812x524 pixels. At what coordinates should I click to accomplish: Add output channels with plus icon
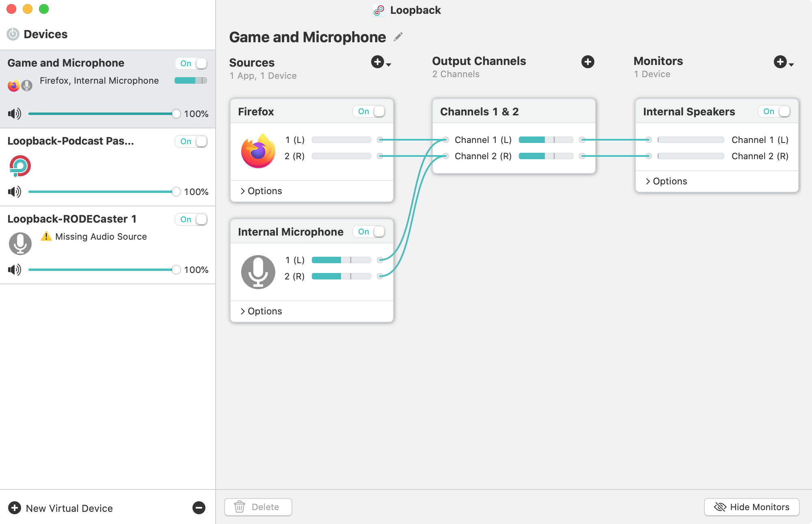(587, 62)
